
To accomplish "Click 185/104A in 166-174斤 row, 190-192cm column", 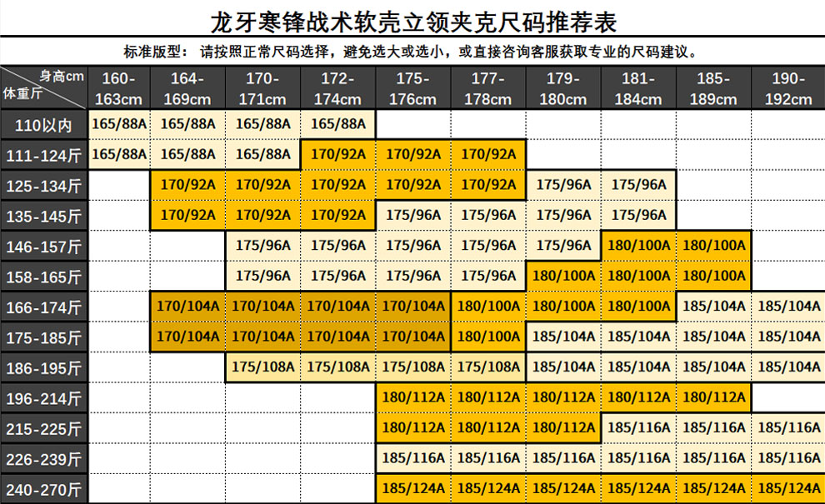I will coord(788,307).
